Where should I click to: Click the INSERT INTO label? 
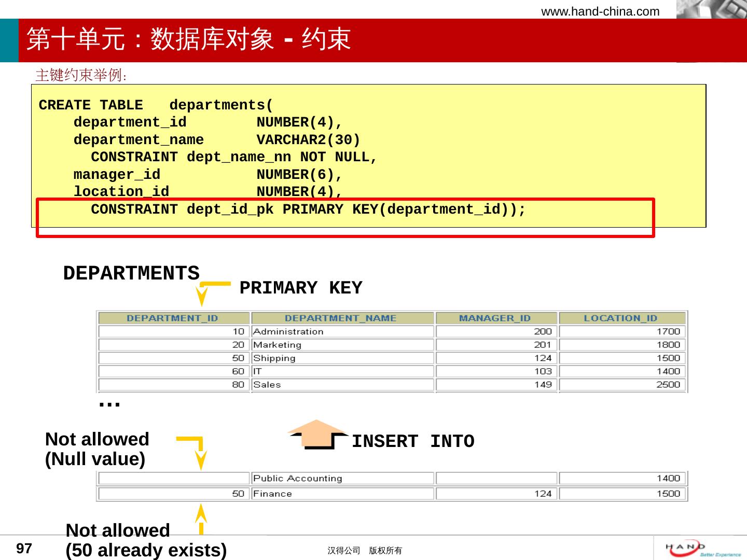413,442
